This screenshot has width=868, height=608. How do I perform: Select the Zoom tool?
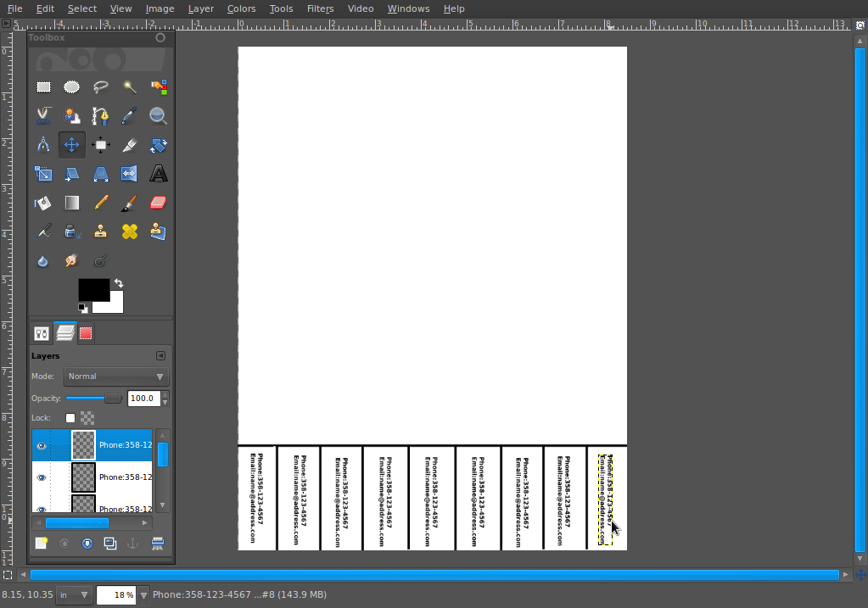[159, 115]
